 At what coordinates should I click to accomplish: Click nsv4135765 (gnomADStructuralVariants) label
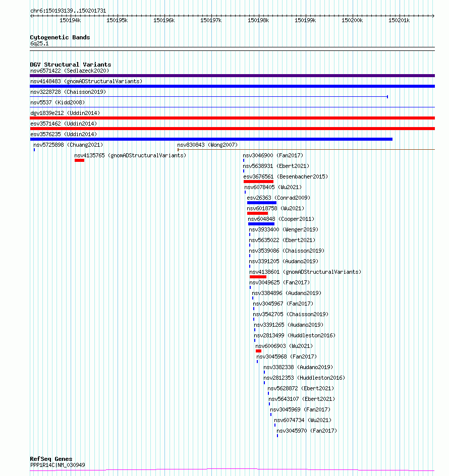click(x=130, y=155)
